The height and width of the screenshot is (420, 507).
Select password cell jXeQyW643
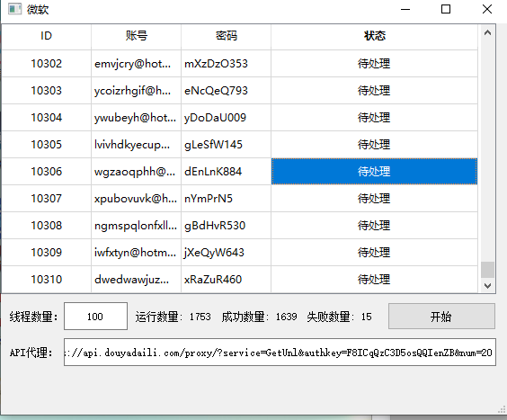pyautogui.click(x=226, y=253)
